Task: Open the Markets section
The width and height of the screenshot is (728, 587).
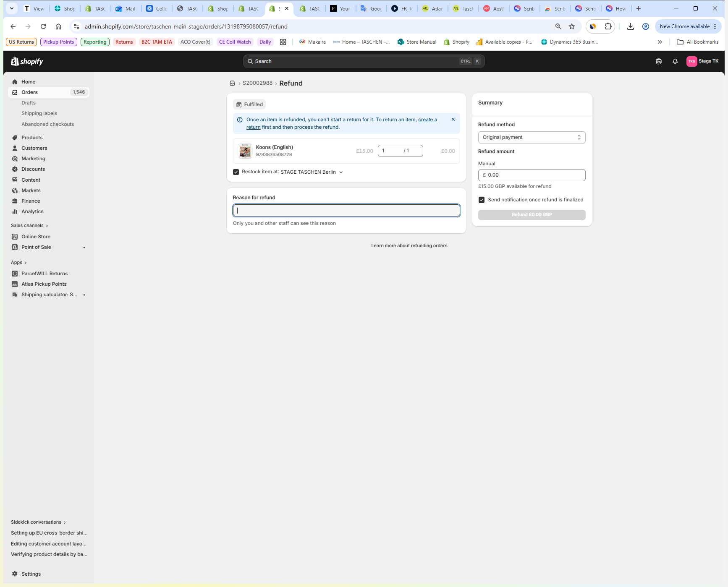Action: [31, 190]
